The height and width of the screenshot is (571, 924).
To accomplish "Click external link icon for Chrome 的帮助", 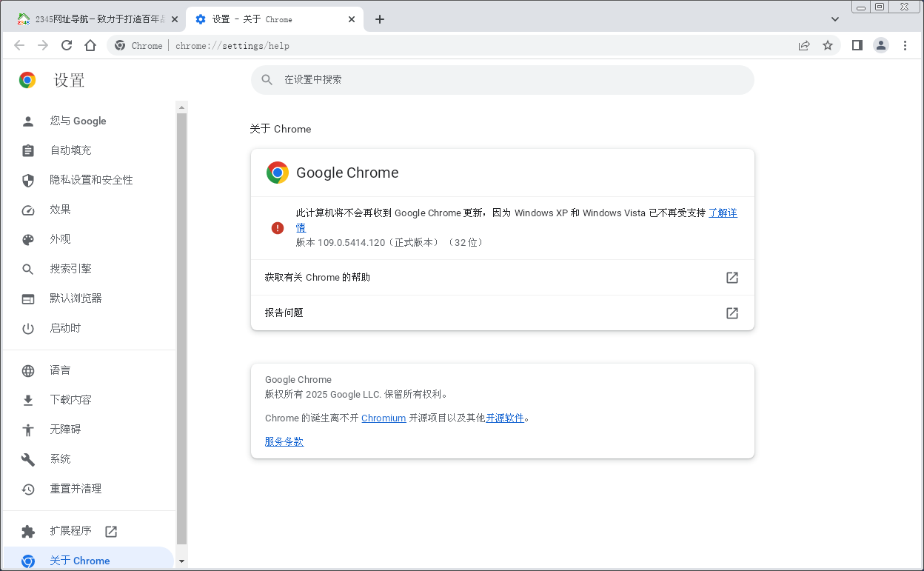I will tap(732, 278).
